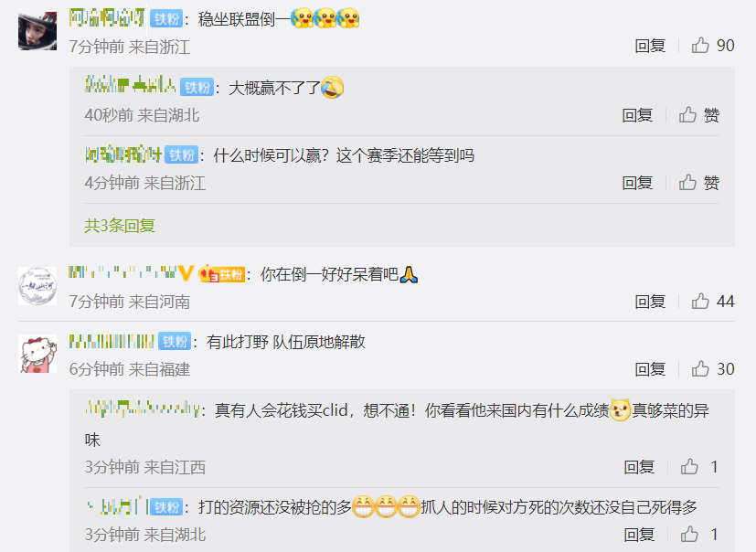
Task: Reply to the 稳坐联盟倒一 comment
Action: (650, 46)
